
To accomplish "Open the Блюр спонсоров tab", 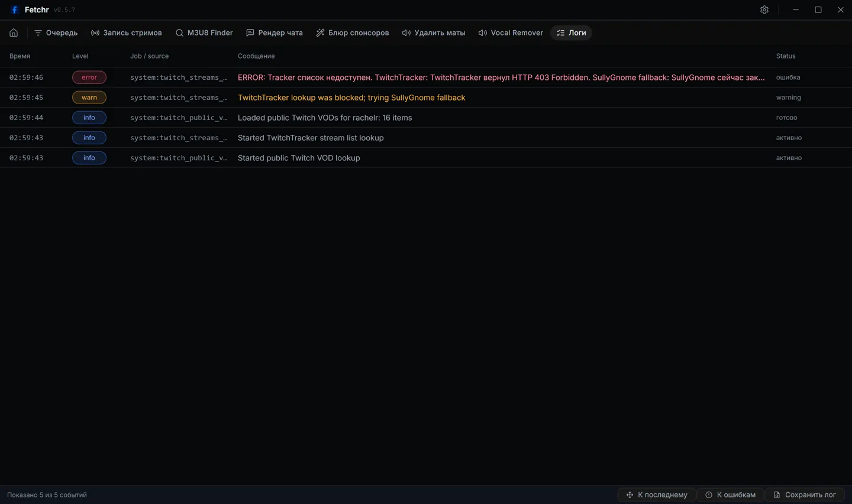I will click(353, 33).
